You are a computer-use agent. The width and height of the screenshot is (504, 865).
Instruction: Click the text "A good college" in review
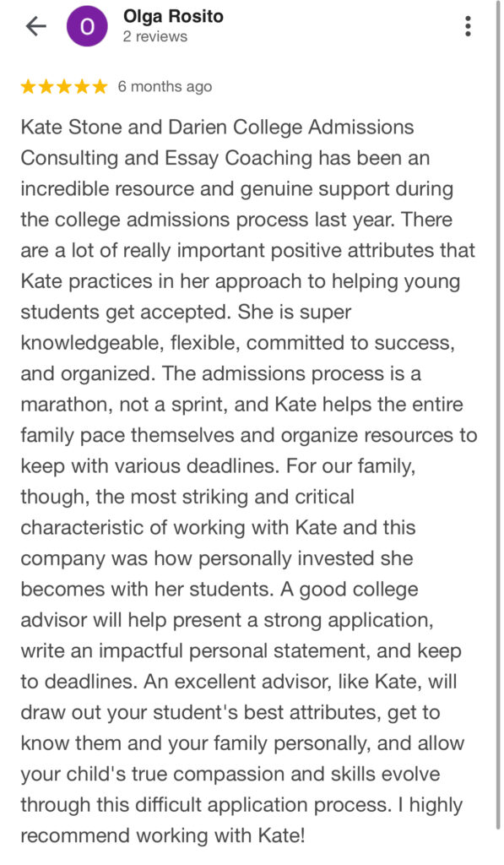350,590
